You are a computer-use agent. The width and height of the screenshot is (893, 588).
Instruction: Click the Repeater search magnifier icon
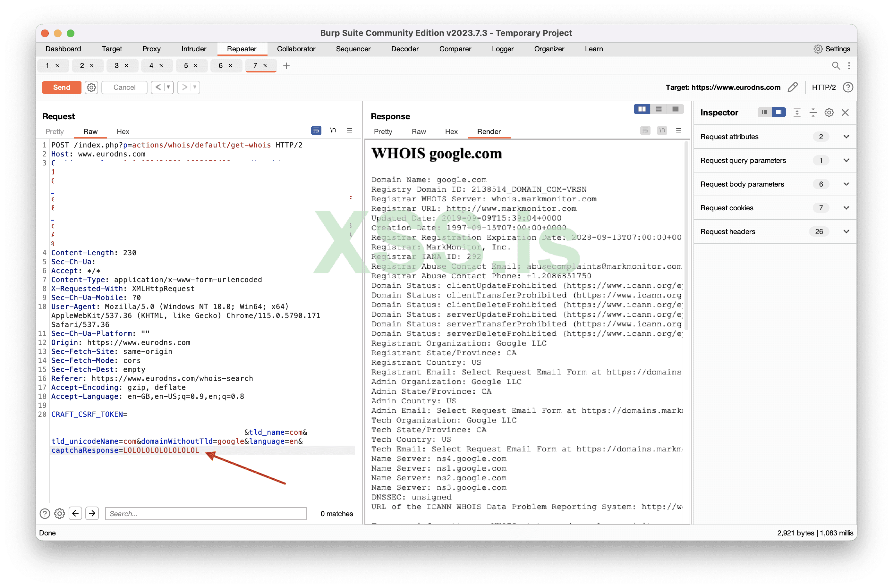tap(836, 66)
